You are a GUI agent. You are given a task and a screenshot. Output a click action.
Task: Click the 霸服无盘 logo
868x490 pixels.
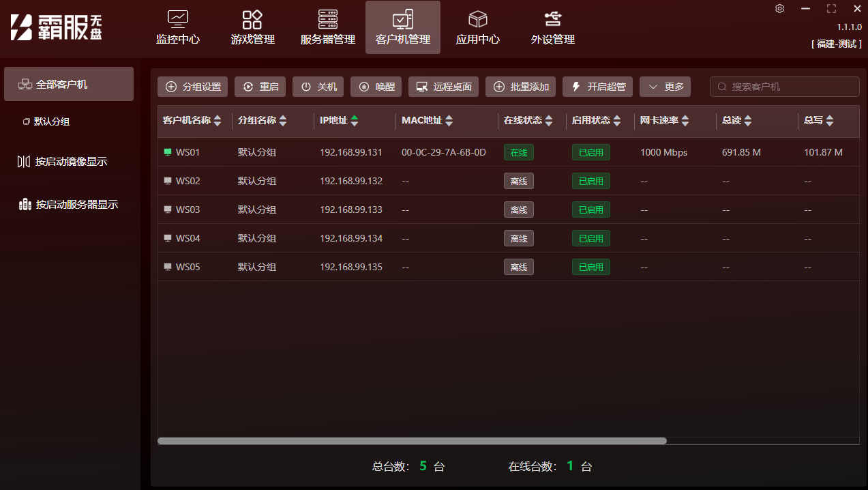point(57,26)
